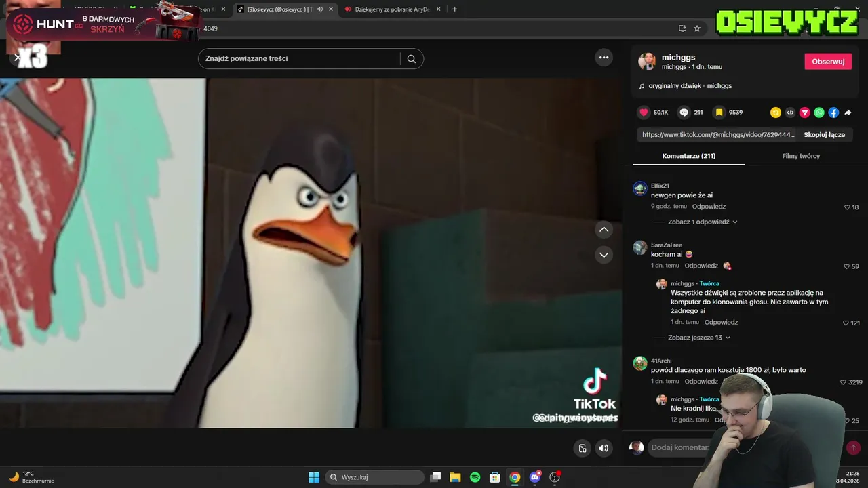Click the comment 'powód dlaczego ram kosztuje 1800 zł'
This screenshot has width=868, height=488.
(728, 370)
